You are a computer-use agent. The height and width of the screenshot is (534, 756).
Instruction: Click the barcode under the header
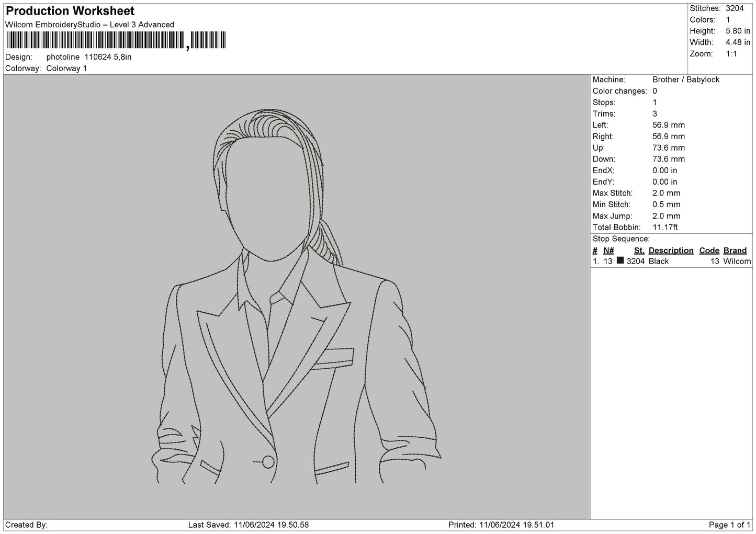click(116, 40)
